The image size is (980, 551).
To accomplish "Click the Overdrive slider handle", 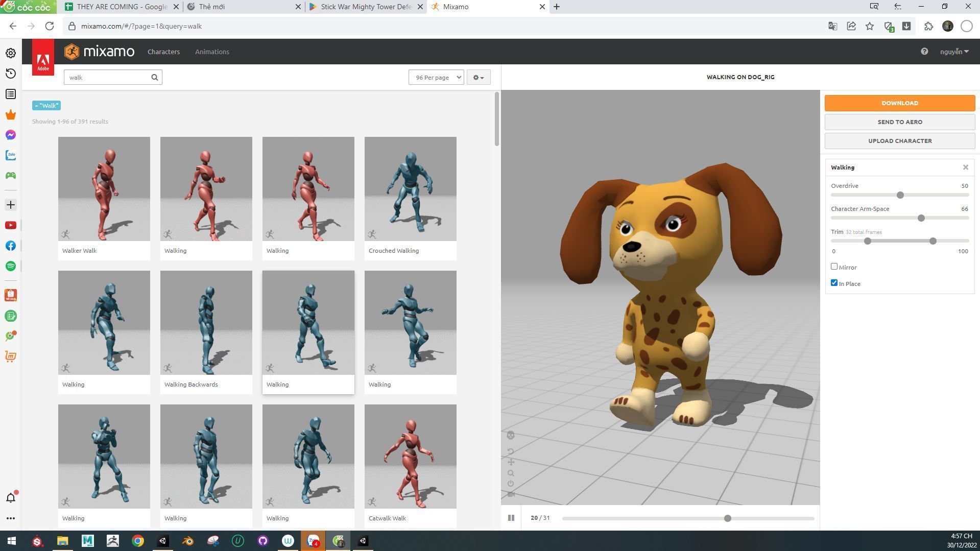I will click(x=900, y=195).
